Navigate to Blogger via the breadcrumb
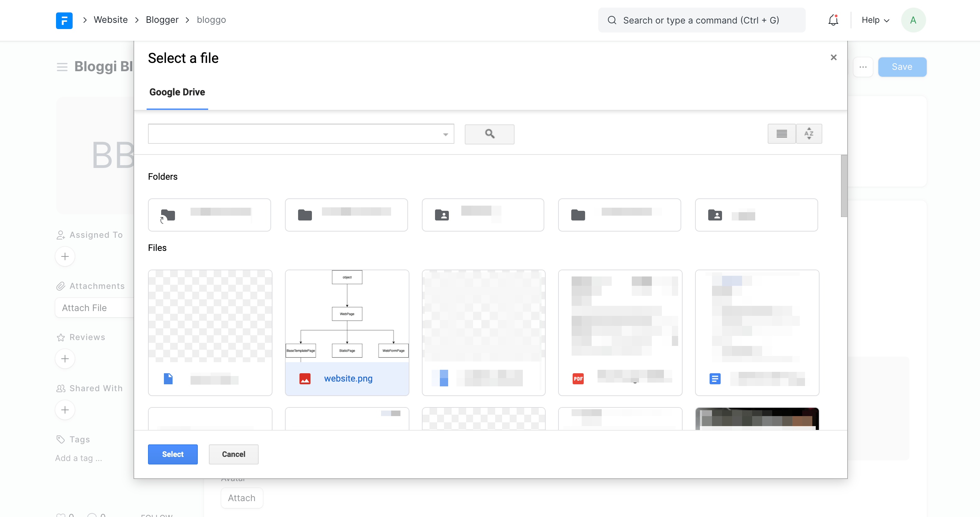Image resolution: width=980 pixels, height=517 pixels. [x=162, y=19]
